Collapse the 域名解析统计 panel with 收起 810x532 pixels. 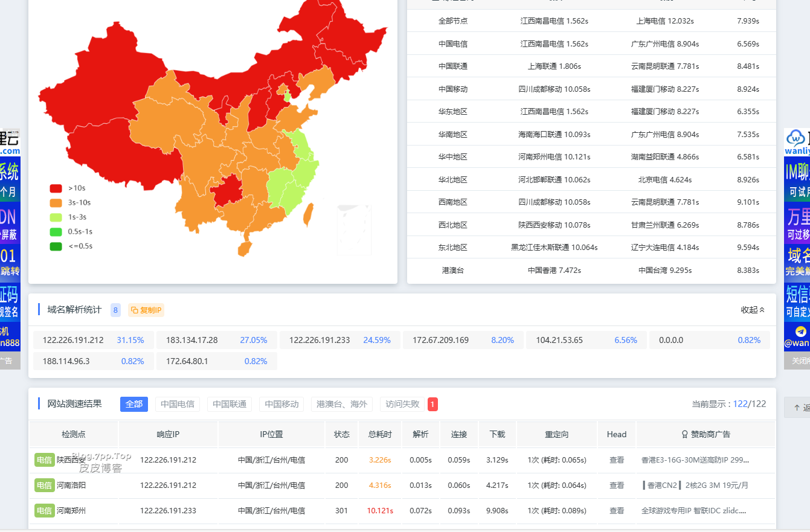click(753, 310)
